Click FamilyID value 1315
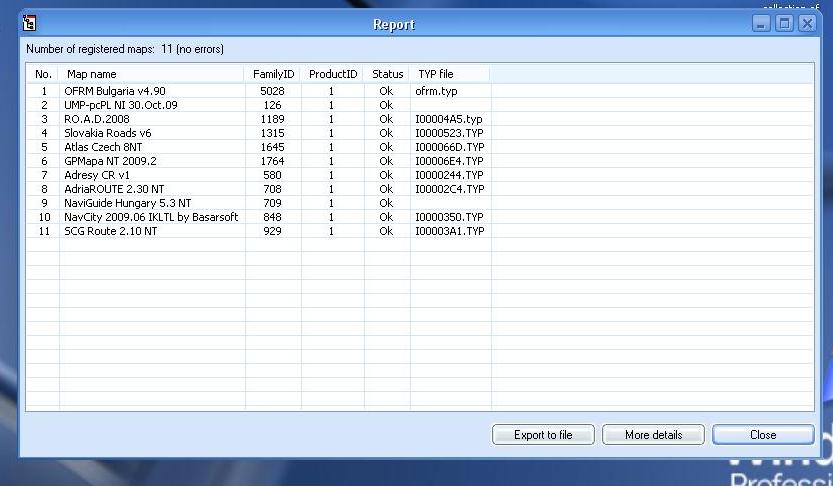The width and height of the screenshot is (833, 486). click(272, 133)
